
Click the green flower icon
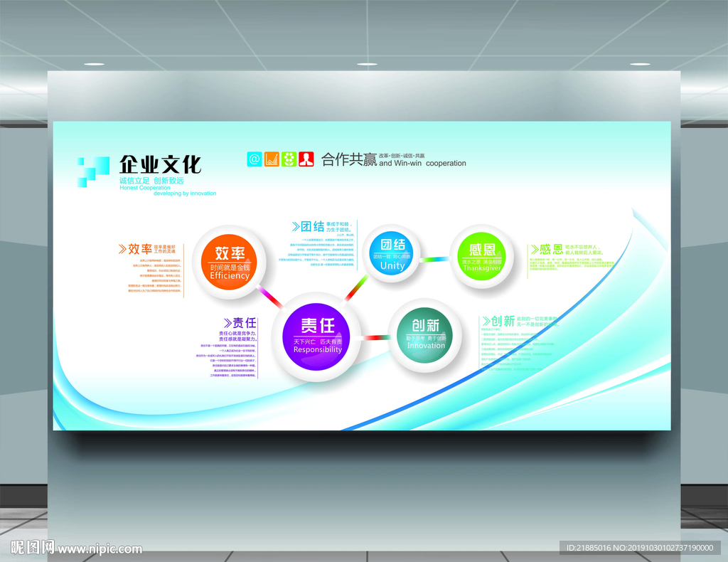289,159
